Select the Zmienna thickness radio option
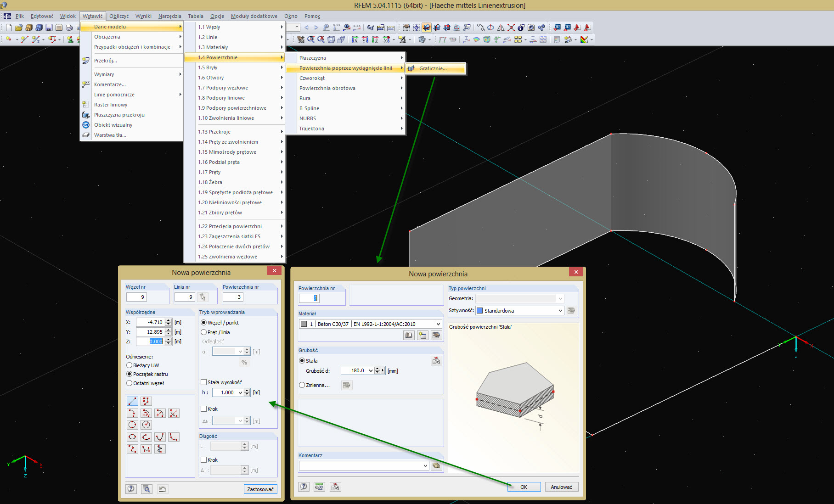834x504 pixels. [x=302, y=385]
